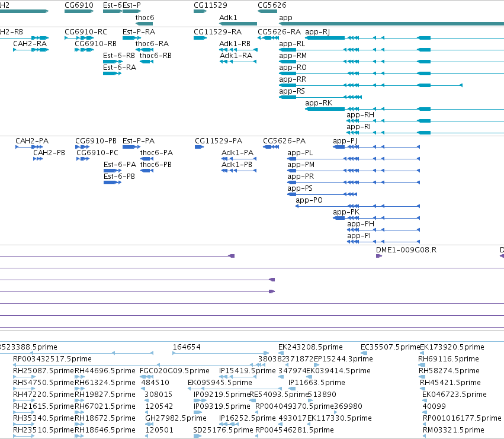The height and width of the screenshot is (439, 504).
Task: Select the app-RK transcript
Action: [x=319, y=103]
